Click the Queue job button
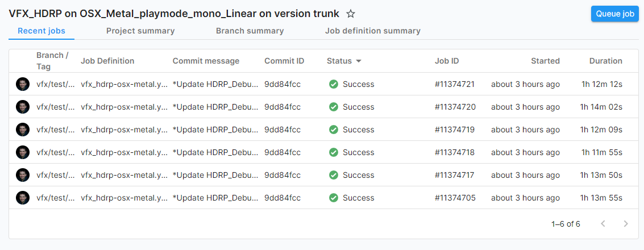644x250 pixels. [x=615, y=14]
